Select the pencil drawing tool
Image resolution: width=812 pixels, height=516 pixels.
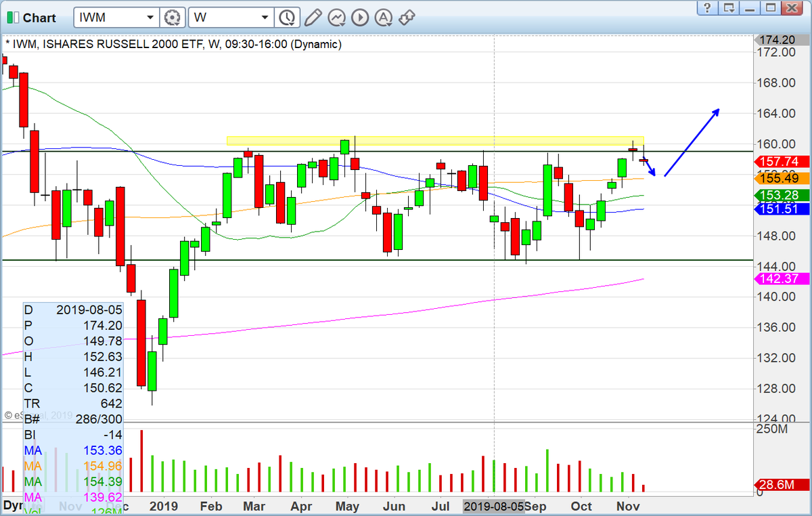(312, 18)
